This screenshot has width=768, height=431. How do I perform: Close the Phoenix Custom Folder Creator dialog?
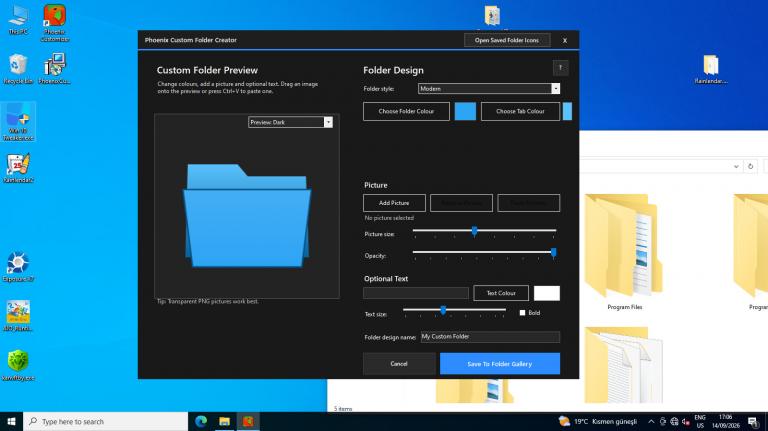coord(565,40)
